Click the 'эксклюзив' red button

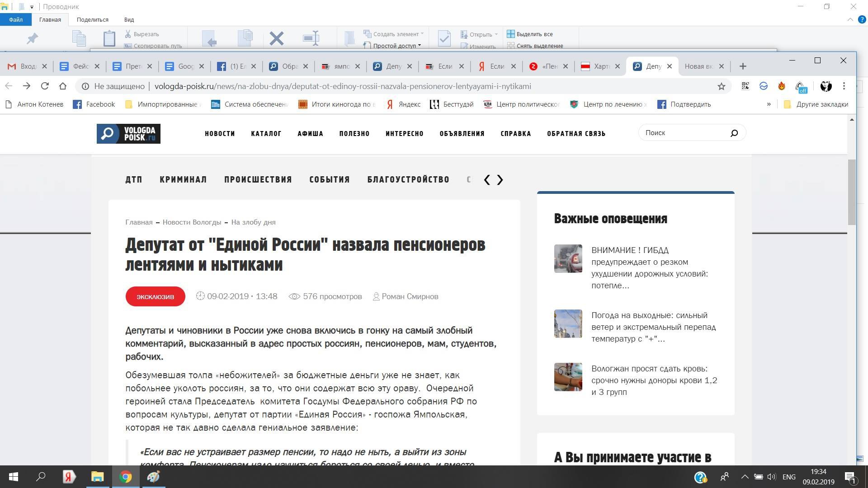(156, 296)
